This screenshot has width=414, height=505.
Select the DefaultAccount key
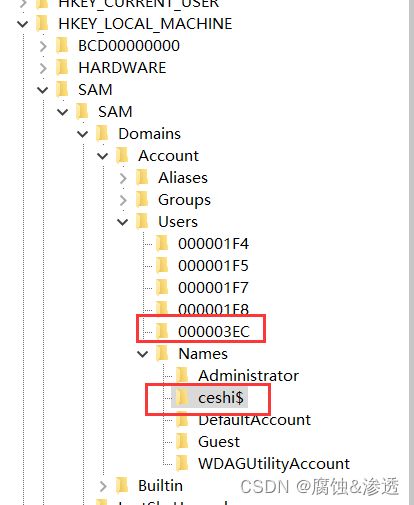pos(254,420)
